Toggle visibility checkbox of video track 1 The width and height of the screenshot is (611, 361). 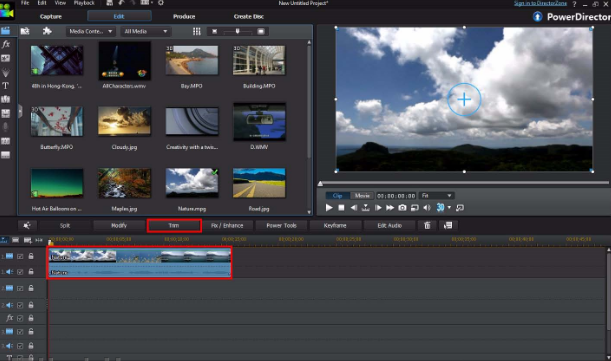coord(20,256)
